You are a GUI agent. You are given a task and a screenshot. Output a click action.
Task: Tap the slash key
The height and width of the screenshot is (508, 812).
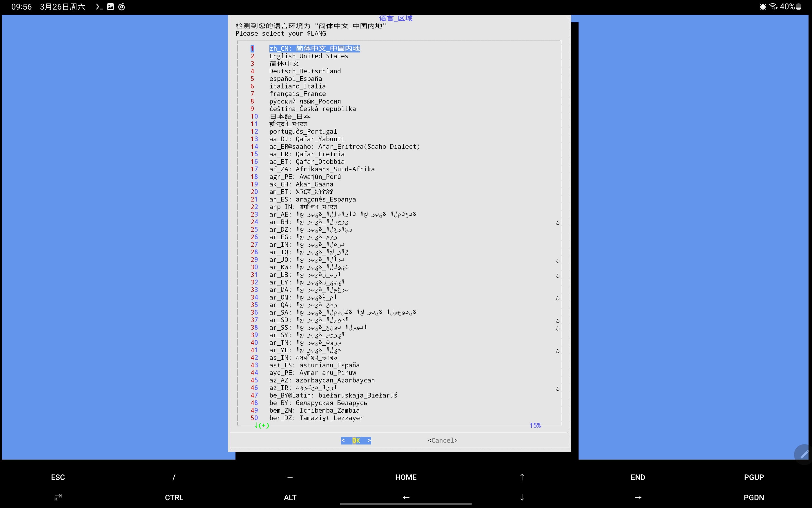click(174, 477)
